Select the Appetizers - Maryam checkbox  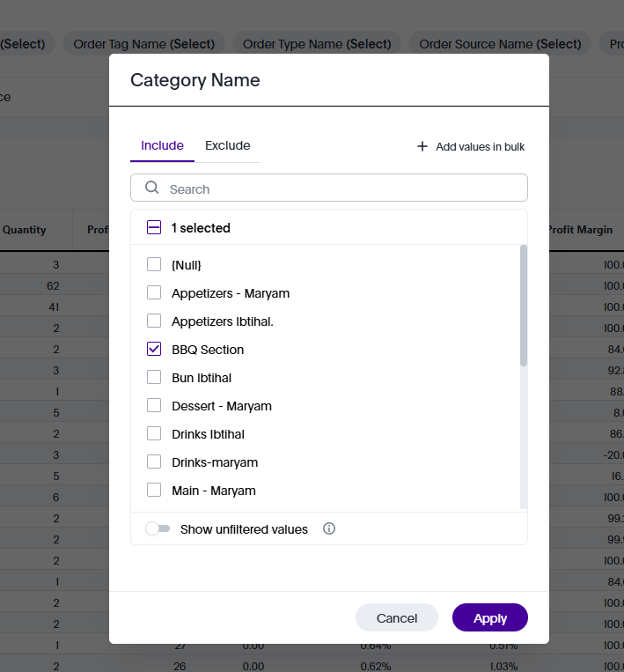(x=154, y=293)
